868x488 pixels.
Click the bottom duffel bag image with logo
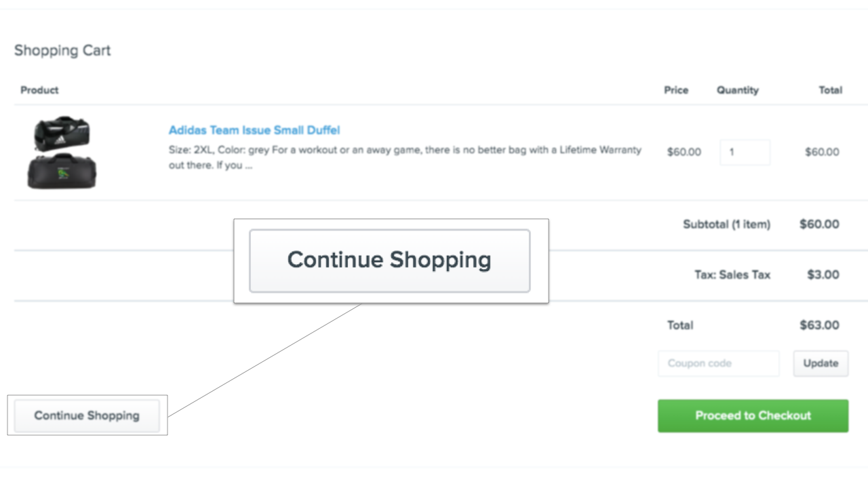pos(62,171)
